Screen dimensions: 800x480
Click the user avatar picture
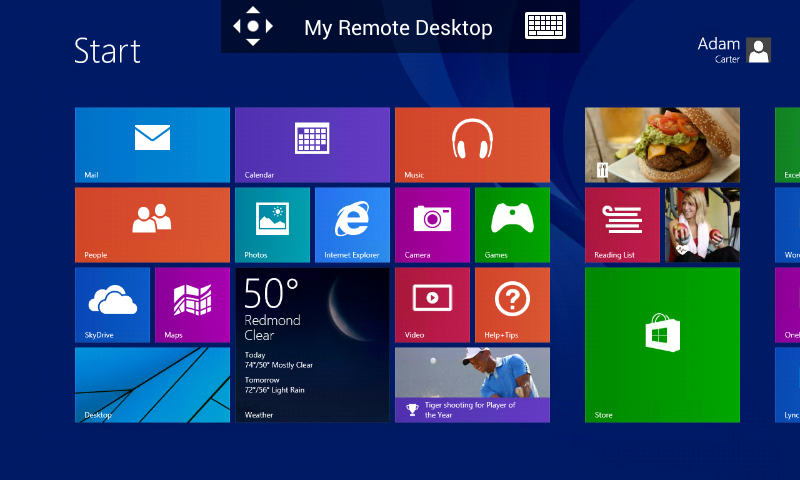pos(759,50)
